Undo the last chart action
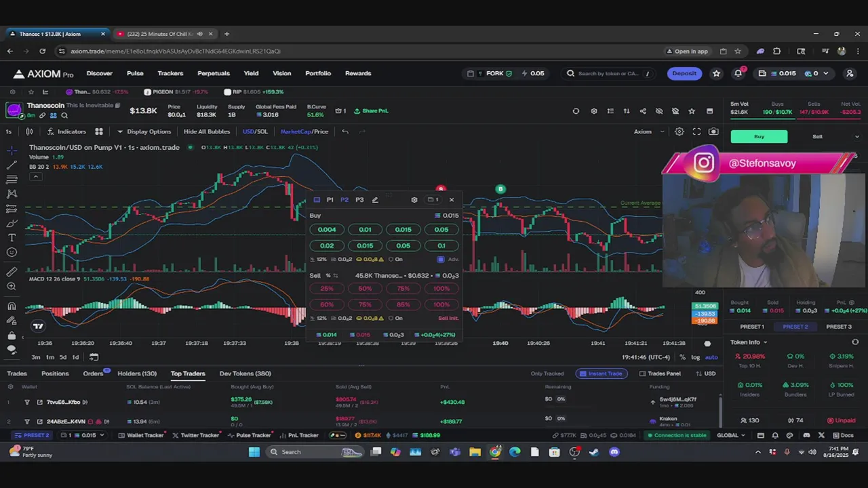868x488 pixels. pos(345,131)
